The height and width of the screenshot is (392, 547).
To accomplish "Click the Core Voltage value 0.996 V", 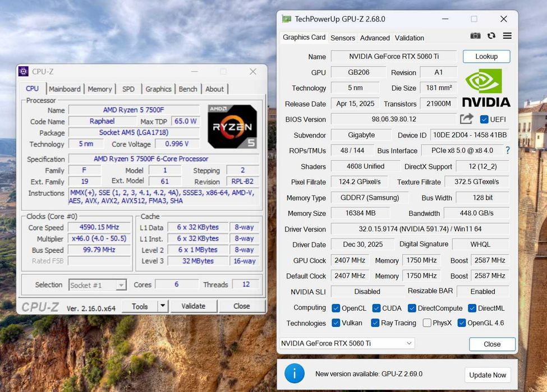I will click(x=177, y=144).
